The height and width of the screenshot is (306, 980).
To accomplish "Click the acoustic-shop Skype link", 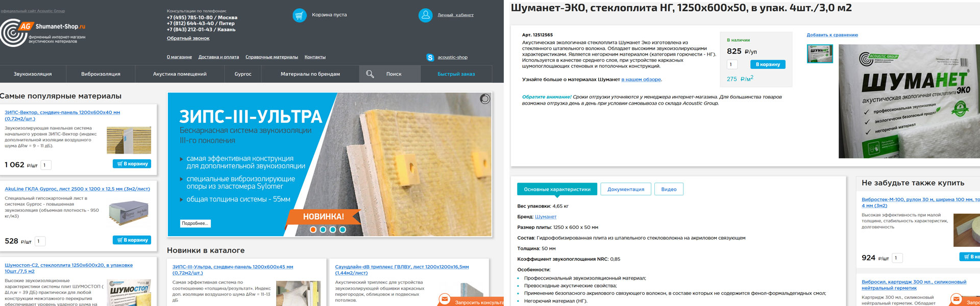I will (x=452, y=58).
